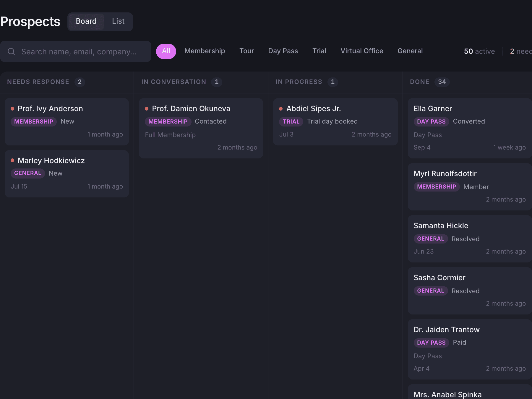
Task: Click the Paid status on Dr. Jaiden Trantow
Action: (459, 343)
